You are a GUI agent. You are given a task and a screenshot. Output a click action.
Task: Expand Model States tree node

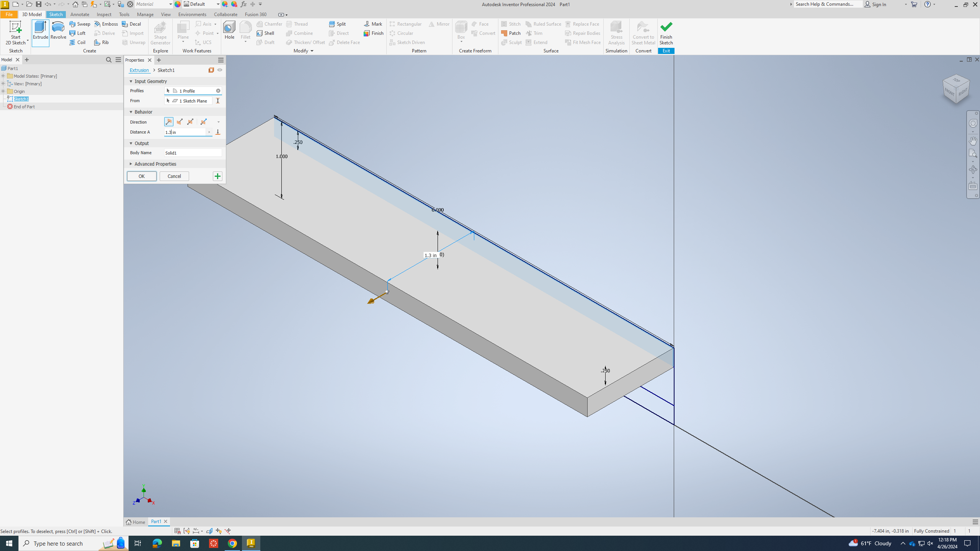click(3, 76)
